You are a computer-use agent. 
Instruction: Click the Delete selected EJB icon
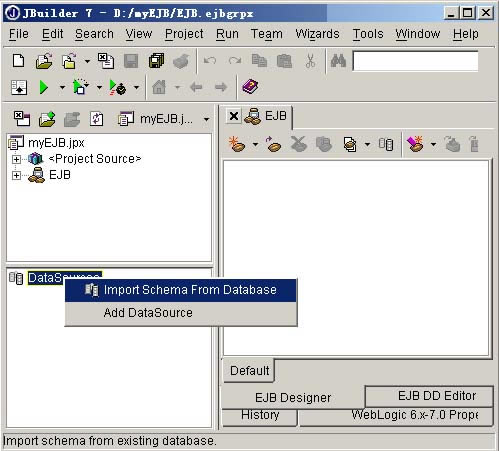299,144
